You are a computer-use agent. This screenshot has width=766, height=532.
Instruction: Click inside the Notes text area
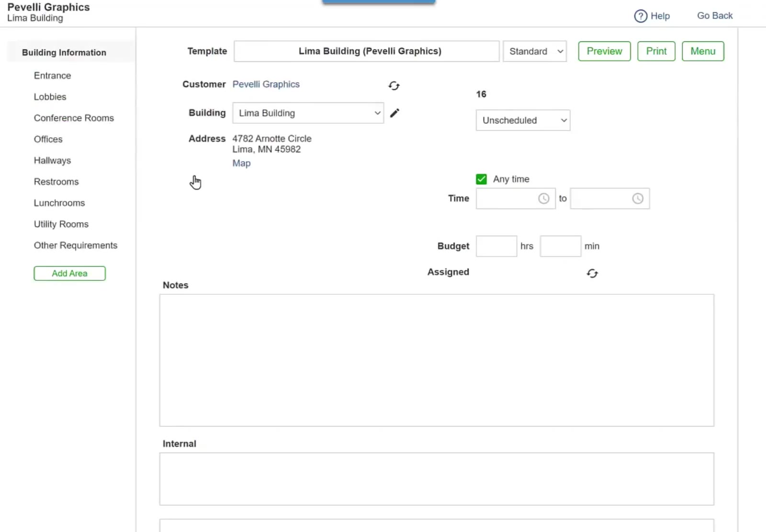point(437,360)
